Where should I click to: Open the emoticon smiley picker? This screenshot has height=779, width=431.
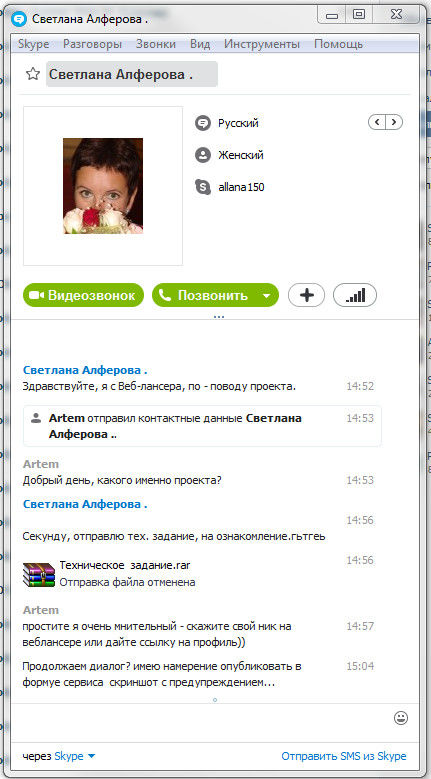[x=401, y=717]
